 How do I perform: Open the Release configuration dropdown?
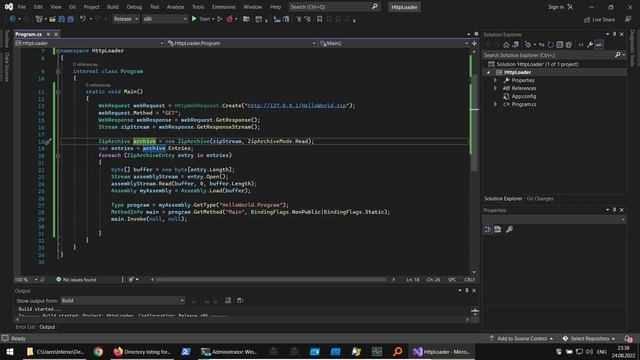[125, 19]
